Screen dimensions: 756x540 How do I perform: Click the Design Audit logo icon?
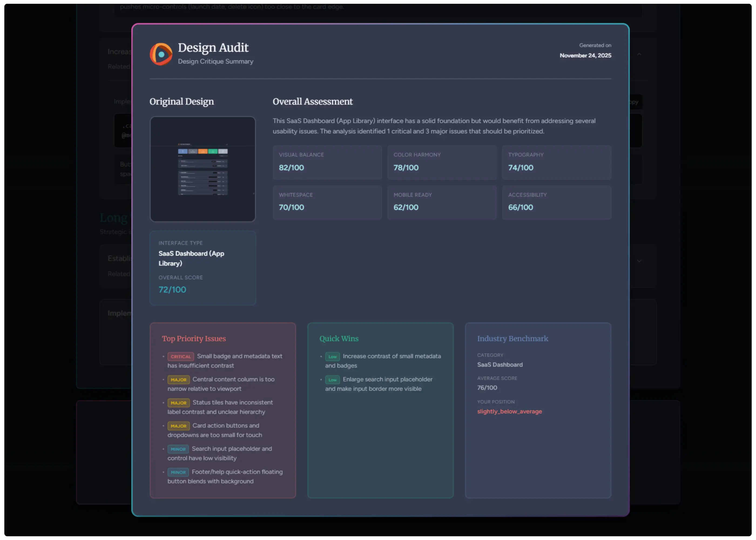click(x=161, y=53)
